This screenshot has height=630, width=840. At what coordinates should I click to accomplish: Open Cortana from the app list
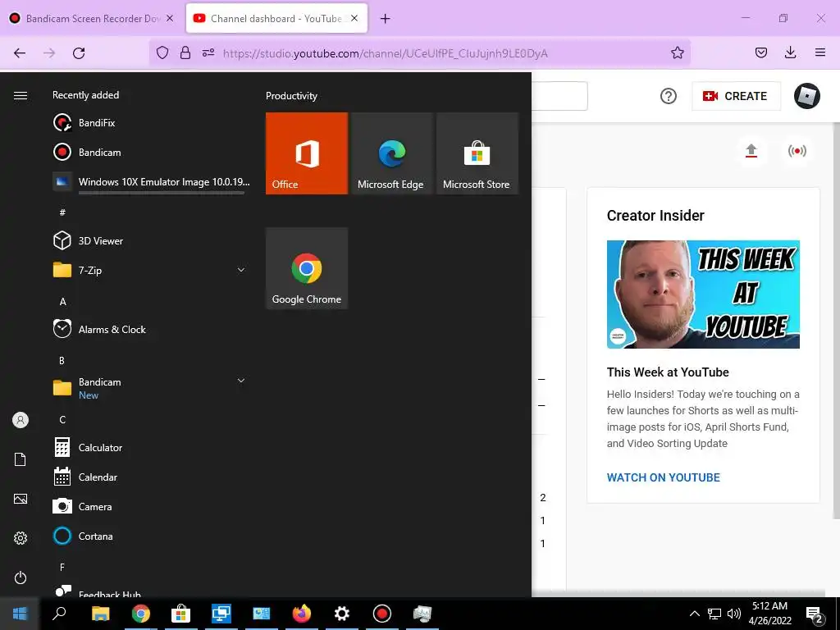pyautogui.click(x=151, y=536)
